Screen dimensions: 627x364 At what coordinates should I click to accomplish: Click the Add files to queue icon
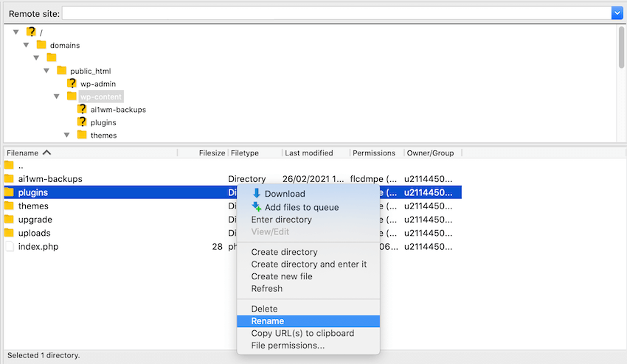tap(256, 207)
